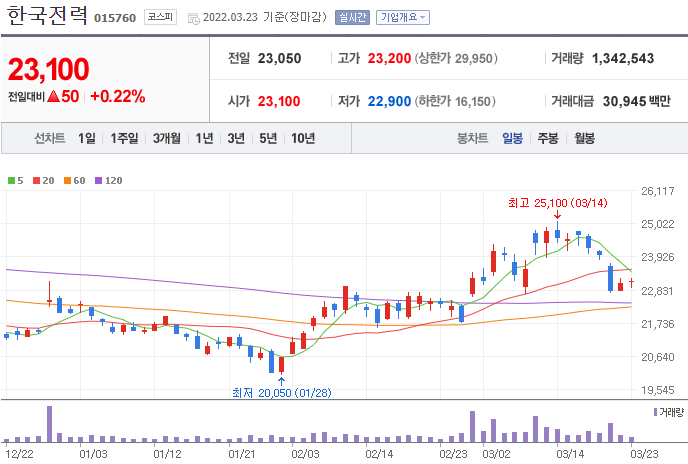Click the 26,117 price axis label
Image resolution: width=688 pixels, height=464 pixels.
point(658,191)
